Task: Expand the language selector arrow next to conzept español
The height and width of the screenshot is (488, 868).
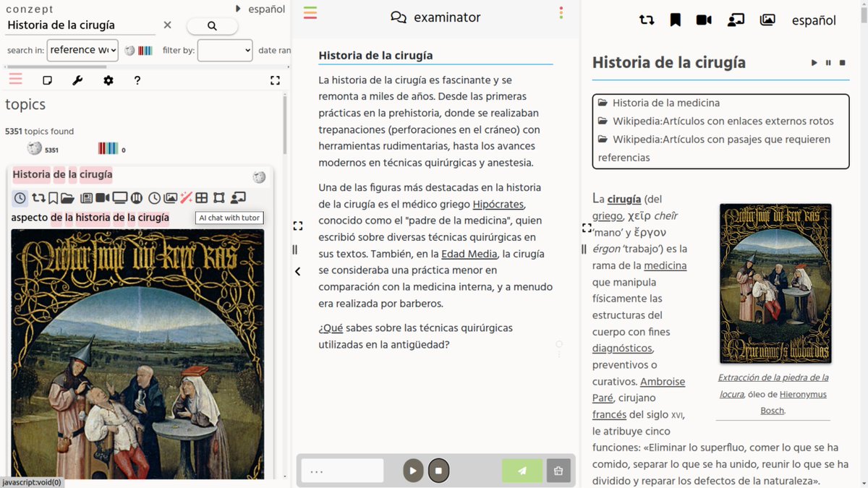Action: pyautogui.click(x=239, y=9)
